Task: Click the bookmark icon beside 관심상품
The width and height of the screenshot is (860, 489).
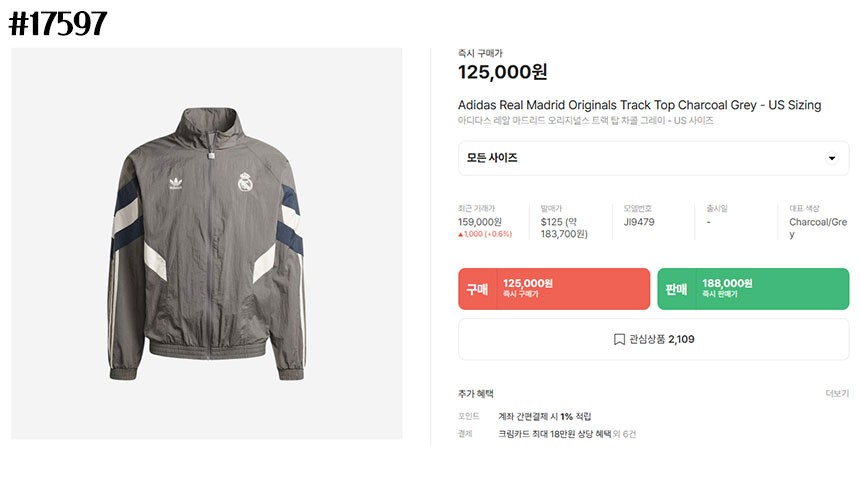Action: (x=619, y=339)
